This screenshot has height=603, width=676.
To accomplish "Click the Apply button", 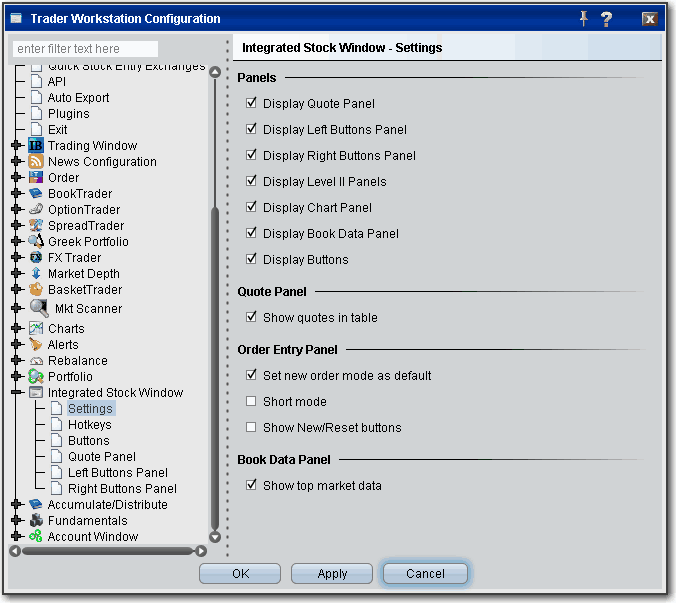I will click(332, 574).
